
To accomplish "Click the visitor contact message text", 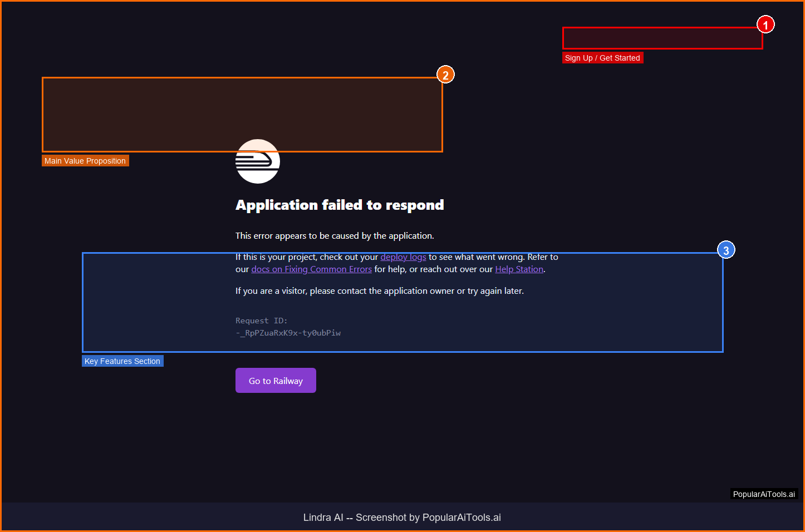I will tap(379, 291).
